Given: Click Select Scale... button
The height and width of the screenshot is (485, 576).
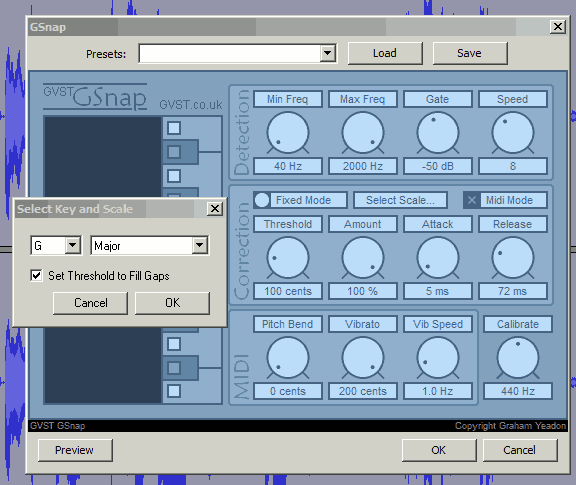Looking at the screenshot, I should click(x=400, y=200).
